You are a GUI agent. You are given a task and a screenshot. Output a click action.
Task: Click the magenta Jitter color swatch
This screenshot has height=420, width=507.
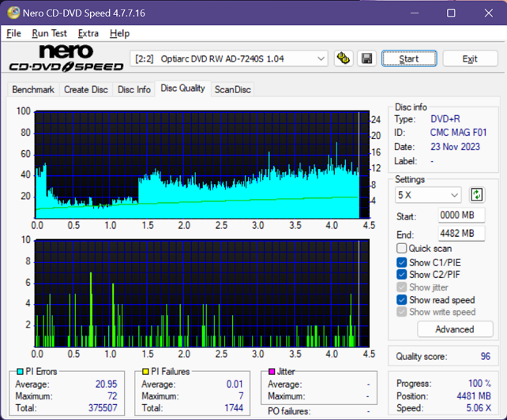272,372
